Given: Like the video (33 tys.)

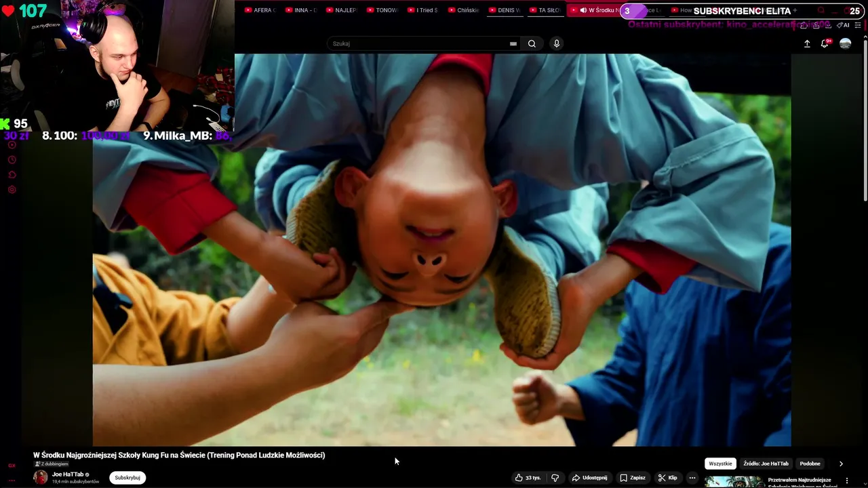Looking at the screenshot, I should [x=528, y=478].
